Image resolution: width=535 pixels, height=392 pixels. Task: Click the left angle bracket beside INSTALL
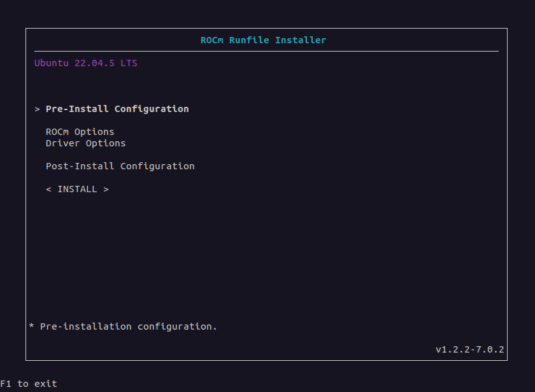pyautogui.click(x=49, y=189)
